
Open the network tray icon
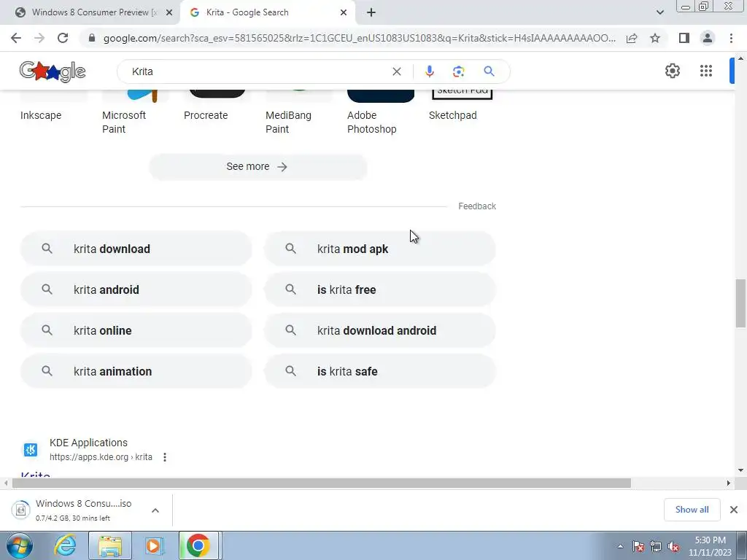pos(656,547)
